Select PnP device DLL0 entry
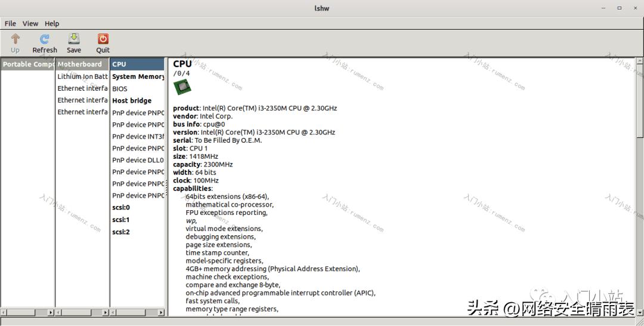The width and height of the screenshot is (644, 326). coord(138,161)
